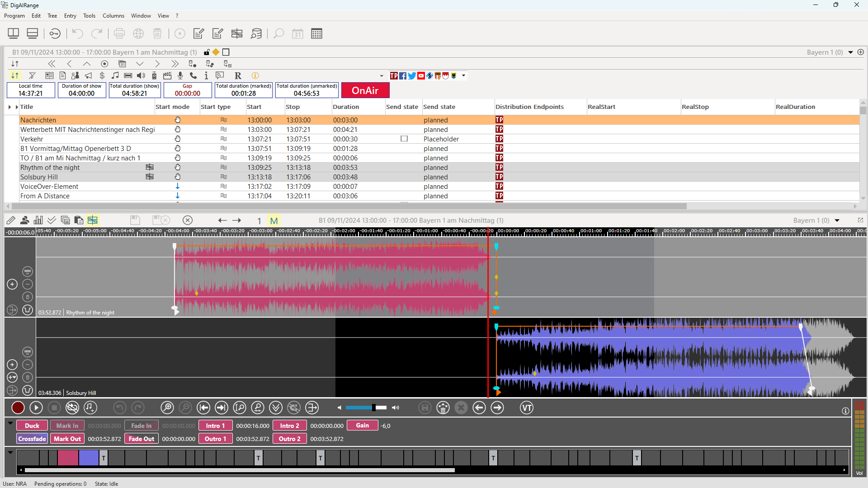Click the Intro 1 marker button

pyautogui.click(x=215, y=426)
